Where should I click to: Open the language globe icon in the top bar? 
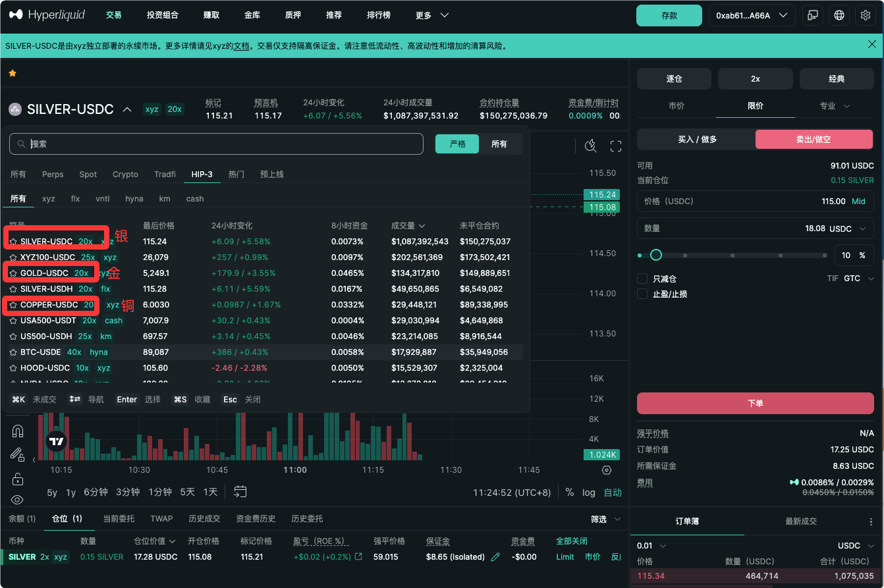pos(839,14)
